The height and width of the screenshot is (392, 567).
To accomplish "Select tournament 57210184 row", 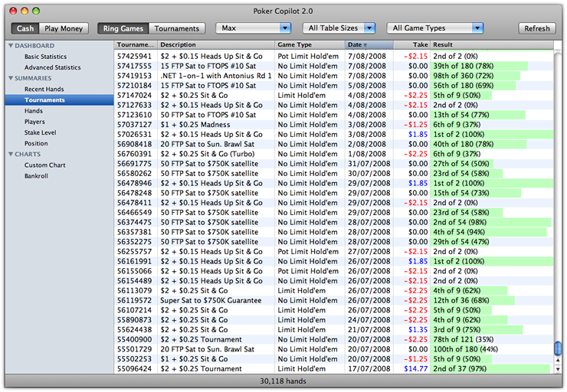I will (x=333, y=86).
